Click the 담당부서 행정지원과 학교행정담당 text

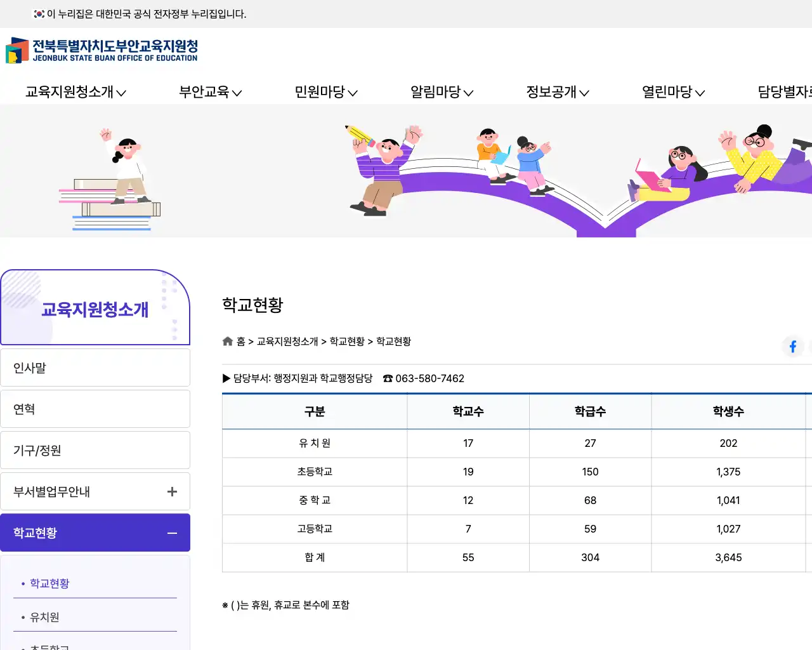303,378
